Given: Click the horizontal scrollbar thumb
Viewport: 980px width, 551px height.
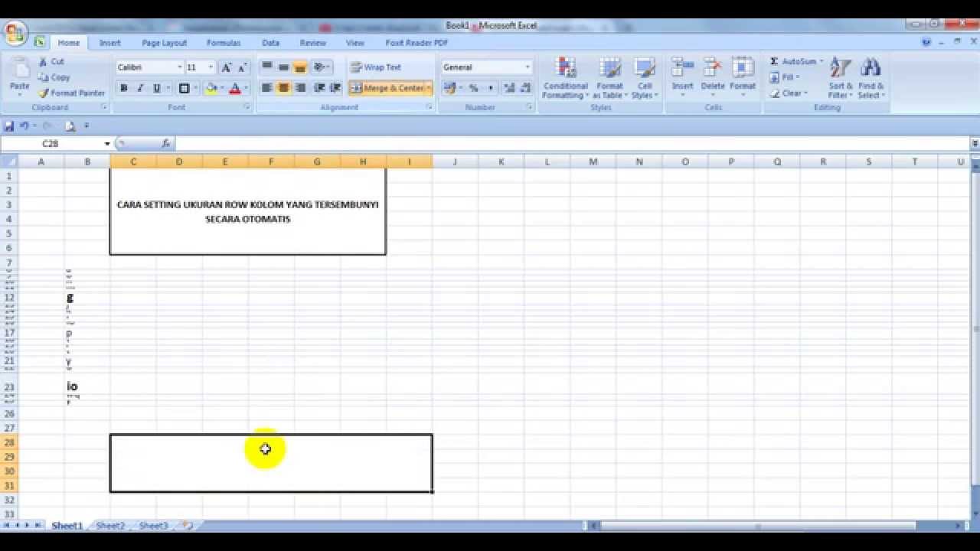Looking at the screenshot, I should (758, 526).
